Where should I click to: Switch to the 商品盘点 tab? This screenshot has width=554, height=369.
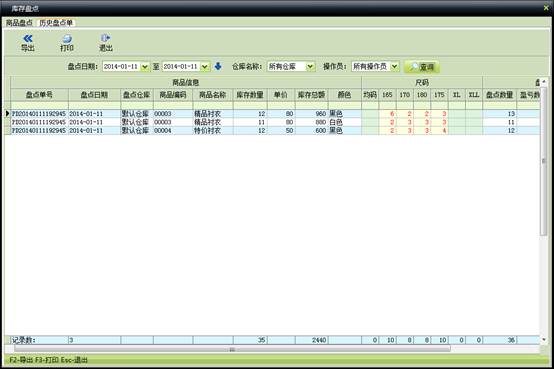tap(19, 23)
